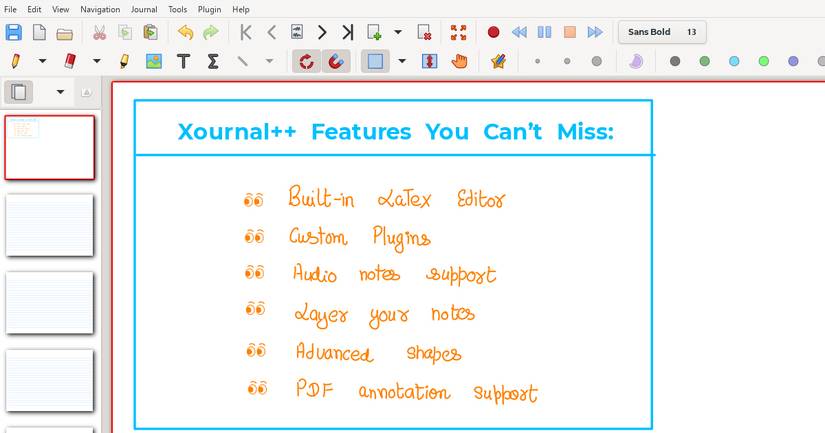
Task: Delete the current page icon
Action: tap(424, 33)
